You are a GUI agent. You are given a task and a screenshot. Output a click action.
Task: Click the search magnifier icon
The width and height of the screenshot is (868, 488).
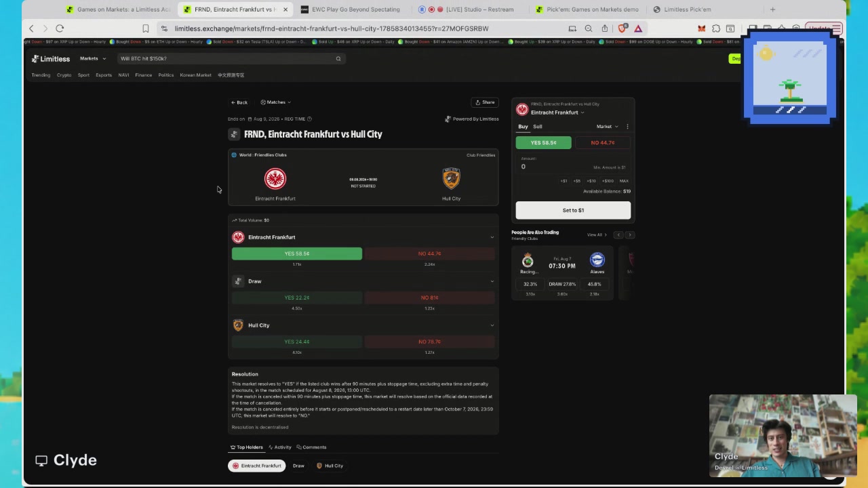(338, 58)
